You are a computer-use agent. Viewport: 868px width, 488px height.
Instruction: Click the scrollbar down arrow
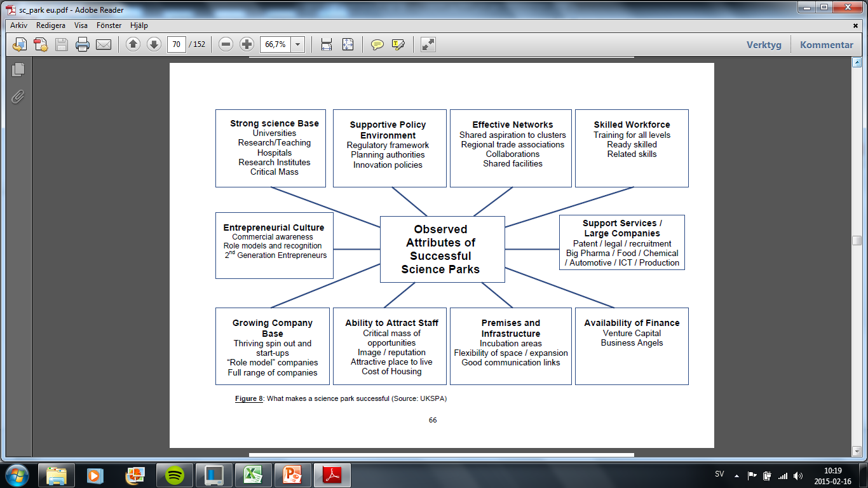coord(857,451)
